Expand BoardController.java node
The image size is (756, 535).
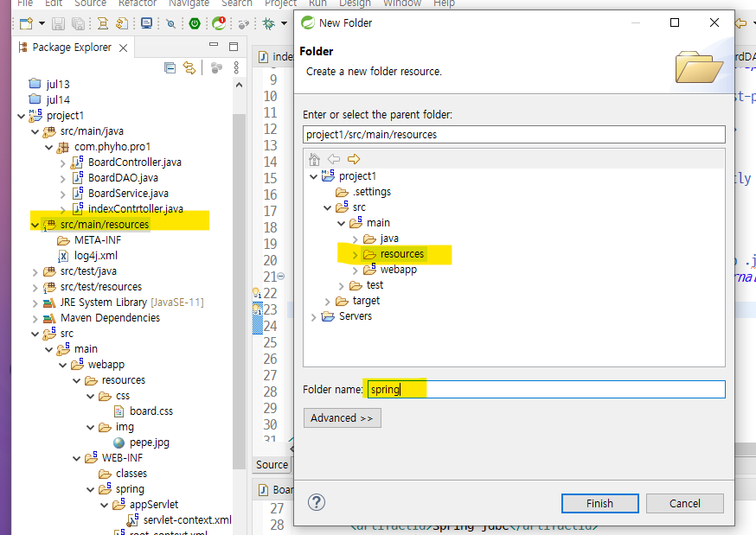coord(62,163)
